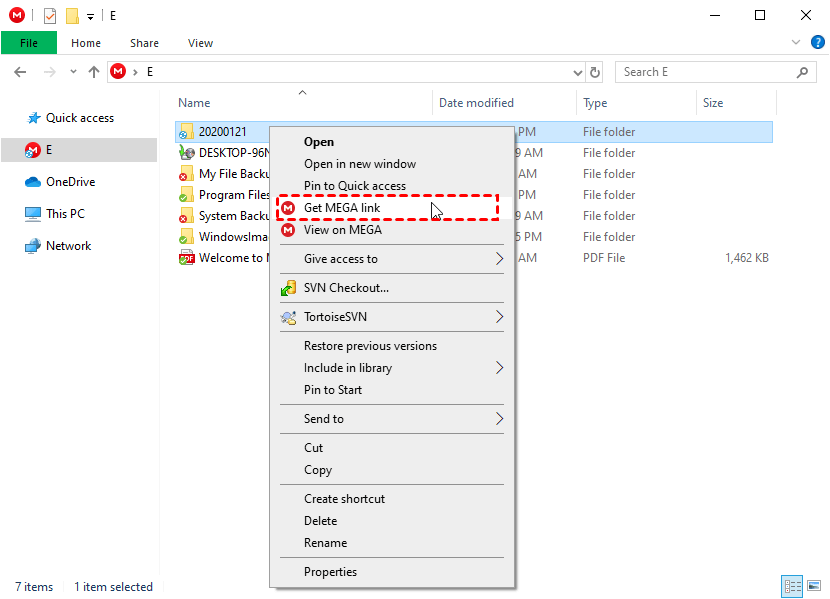
Task: Open the File menu
Action: pyautogui.click(x=28, y=43)
